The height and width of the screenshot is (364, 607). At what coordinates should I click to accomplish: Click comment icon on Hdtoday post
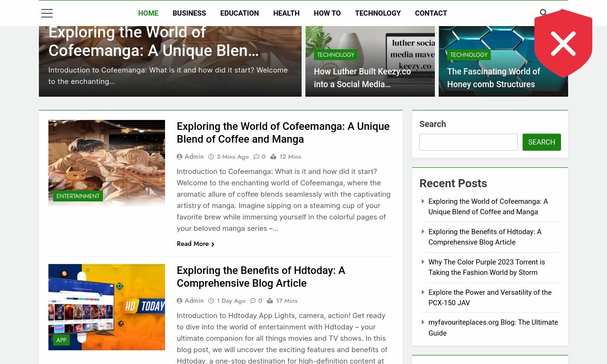pyautogui.click(x=253, y=301)
